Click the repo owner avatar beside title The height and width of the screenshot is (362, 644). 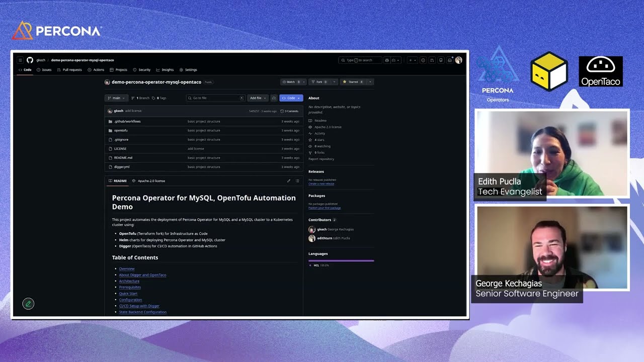107,82
